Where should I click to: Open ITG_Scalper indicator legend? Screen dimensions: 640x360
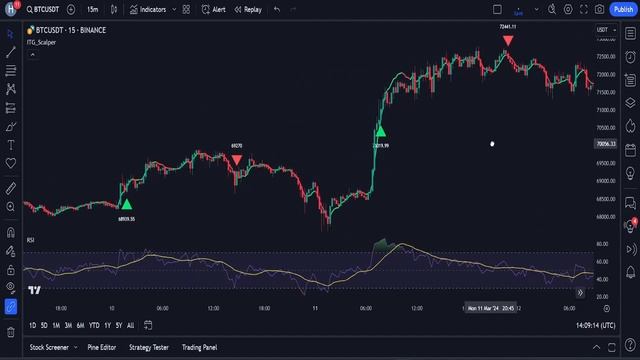[41, 42]
